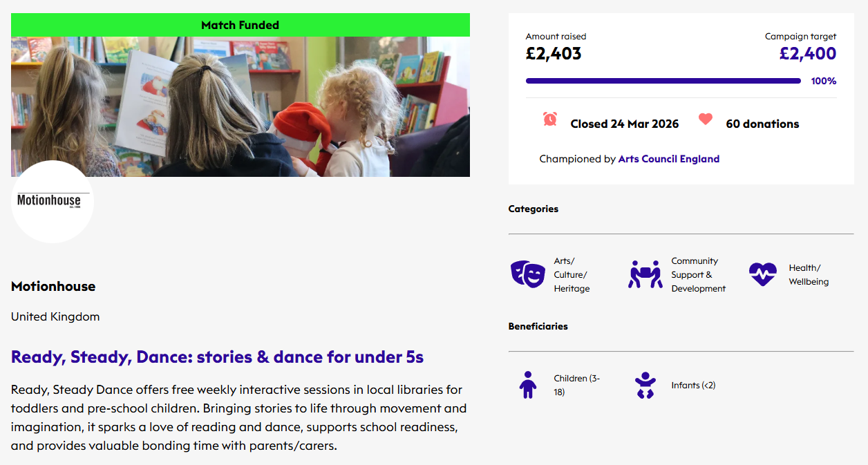Open the Arts Council England champion link
This screenshot has height=465, width=868.
pos(668,159)
